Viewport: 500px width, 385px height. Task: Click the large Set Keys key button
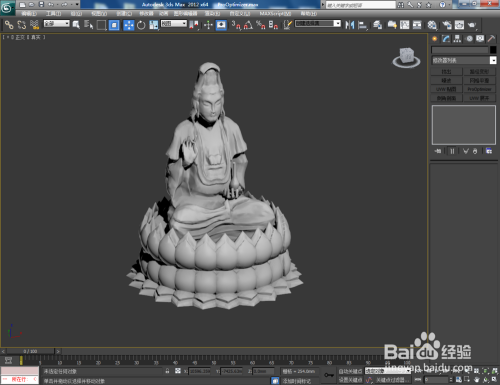pyautogui.click(x=329, y=375)
